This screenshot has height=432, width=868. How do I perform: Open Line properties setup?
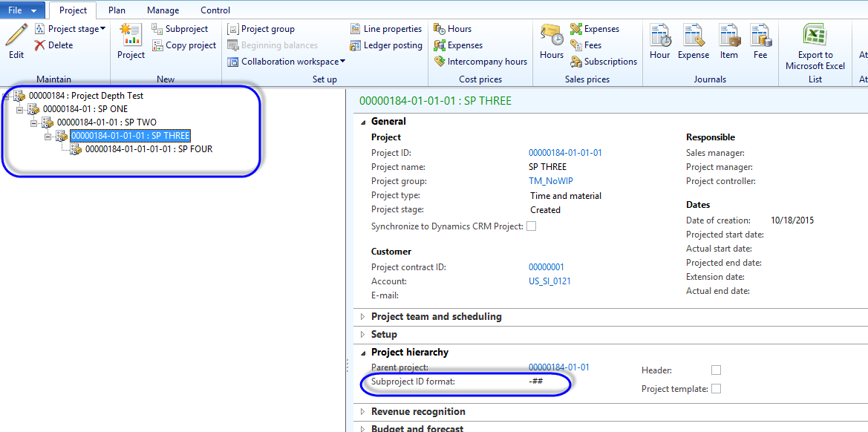pyautogui.click(x=386, y=29)
